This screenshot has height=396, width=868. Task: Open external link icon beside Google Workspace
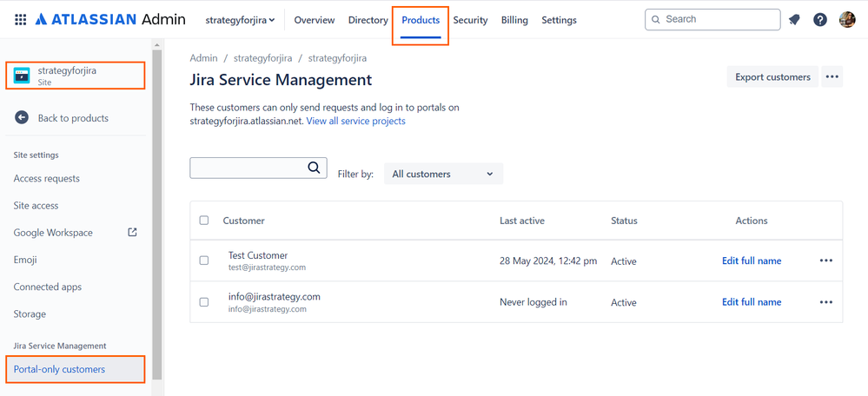click(x=132, y=232)
